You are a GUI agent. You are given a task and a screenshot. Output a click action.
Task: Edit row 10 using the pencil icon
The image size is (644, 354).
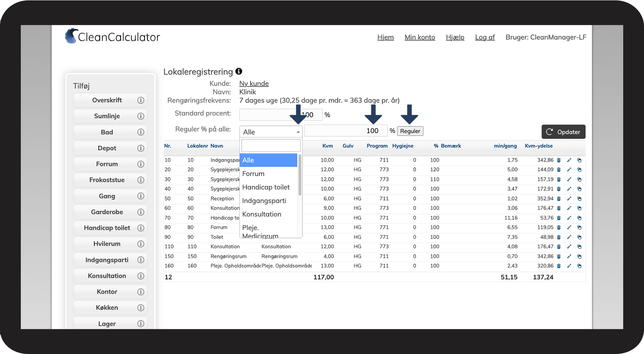click(569, 160)
